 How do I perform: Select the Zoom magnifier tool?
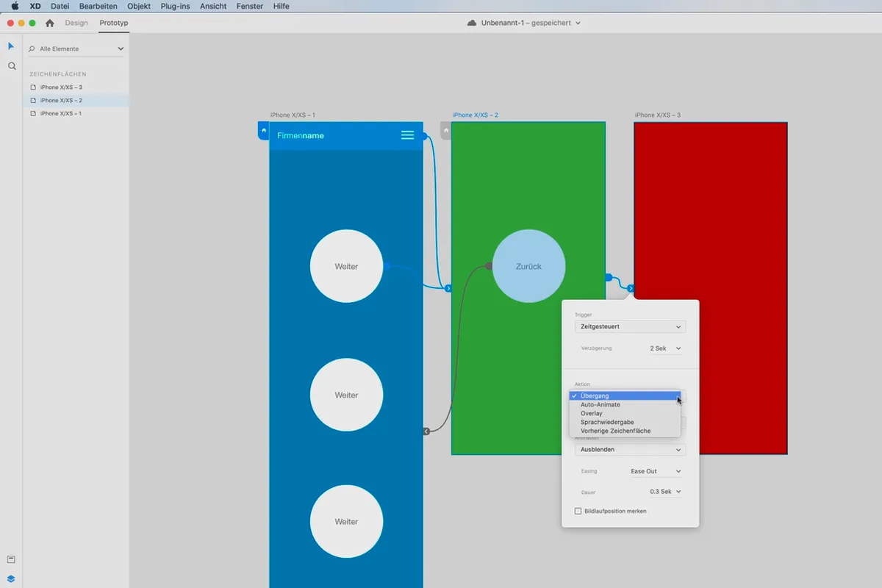[12, 66]
